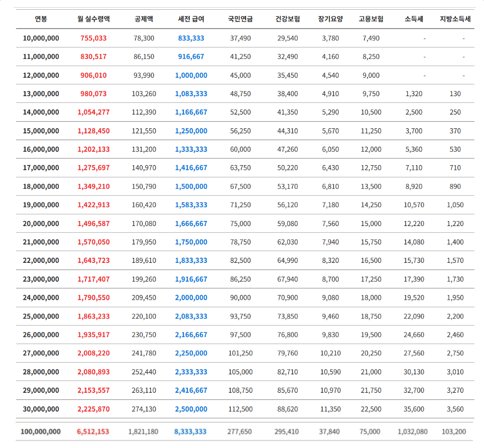Click the 세전 급여 column header
Screen dimensions: 484x448
point(191,19)
